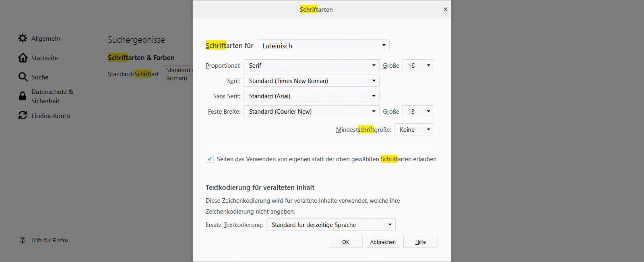The image size is (644, 262).
Task: Open the Lateinisch language dropdown
Action: 323,46
